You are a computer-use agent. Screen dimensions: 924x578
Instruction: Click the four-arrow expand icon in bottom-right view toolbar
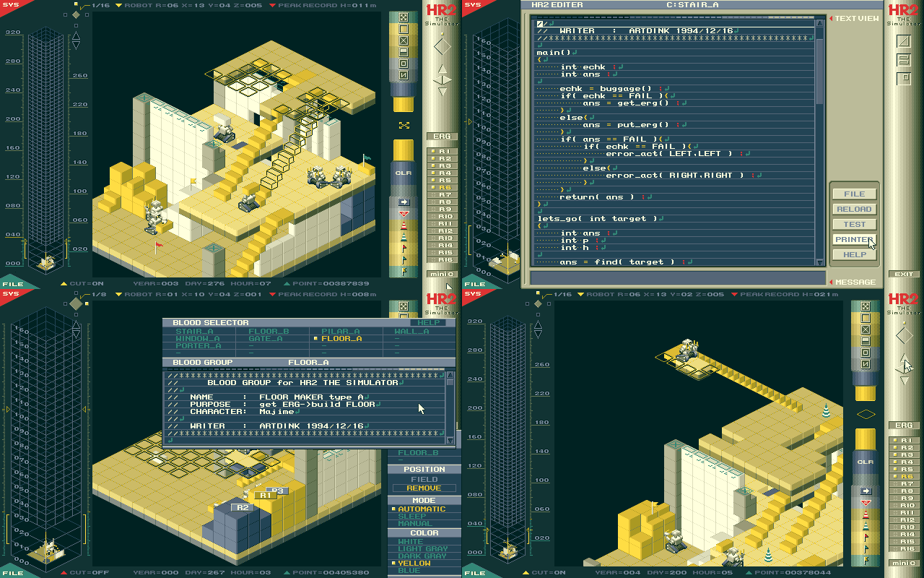tap(866, 306)
